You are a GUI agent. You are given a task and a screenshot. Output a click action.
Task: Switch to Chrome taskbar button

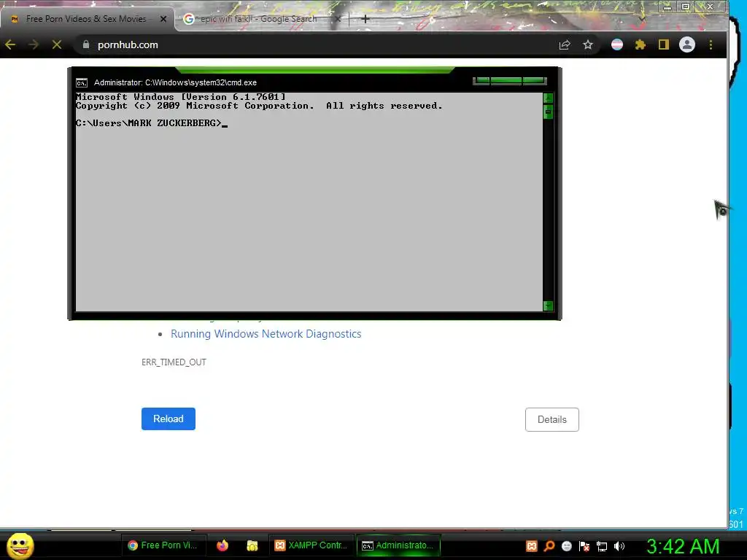click(163, 545)
